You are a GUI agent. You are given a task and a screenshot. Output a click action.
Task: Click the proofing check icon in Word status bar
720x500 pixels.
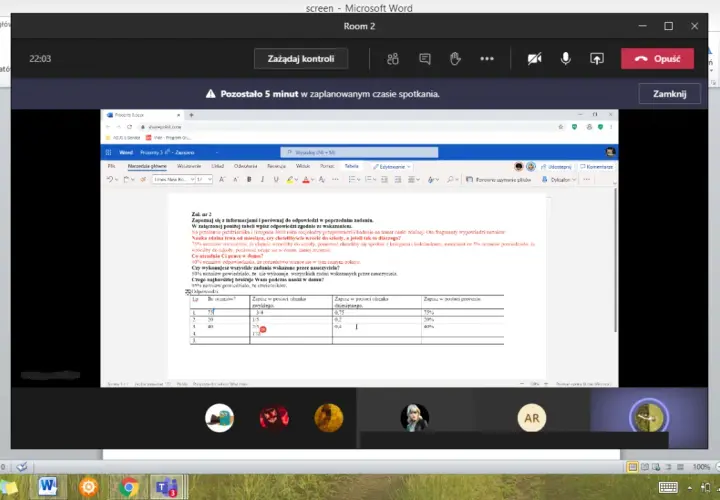[21, 467]
